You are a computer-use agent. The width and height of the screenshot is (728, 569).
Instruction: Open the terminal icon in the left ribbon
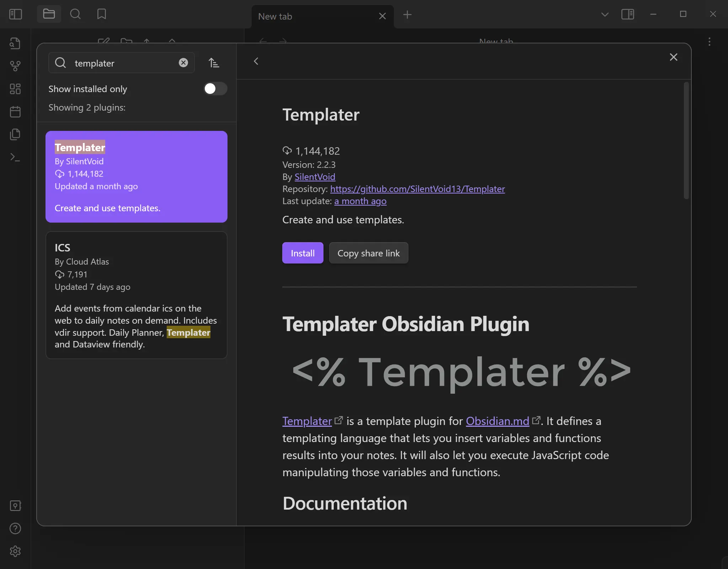(15, 158)
